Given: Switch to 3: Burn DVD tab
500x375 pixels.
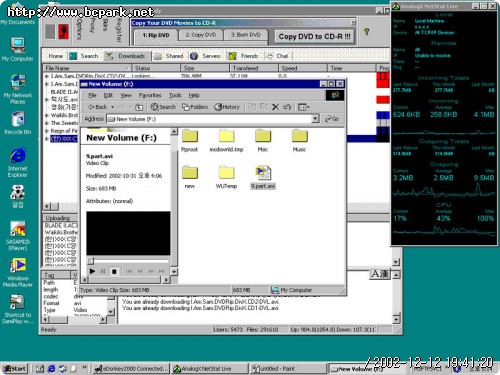Looking at the screenshot, I should point(246,35).
